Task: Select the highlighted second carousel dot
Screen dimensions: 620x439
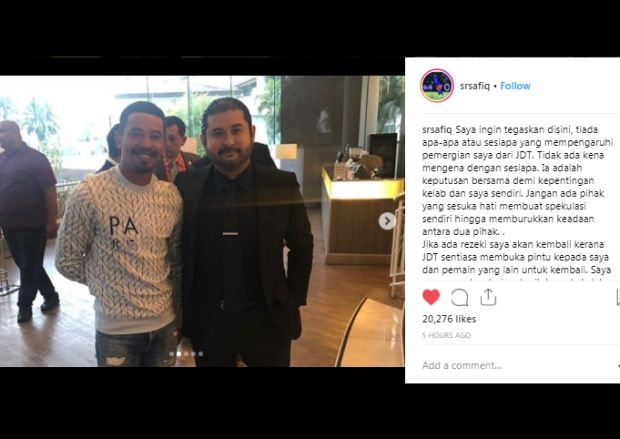Action: pos(179,354)
